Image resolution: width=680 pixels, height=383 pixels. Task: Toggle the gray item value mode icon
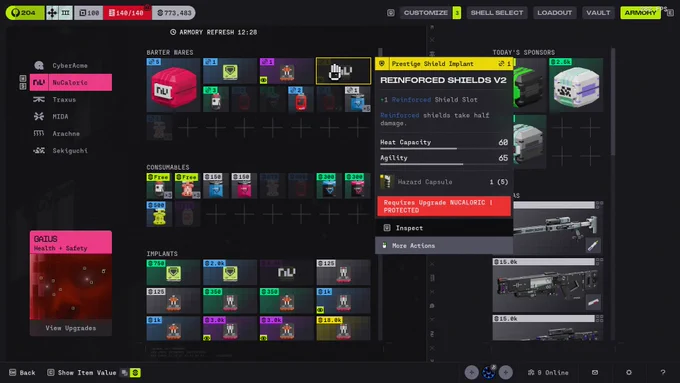pos(124,373)
